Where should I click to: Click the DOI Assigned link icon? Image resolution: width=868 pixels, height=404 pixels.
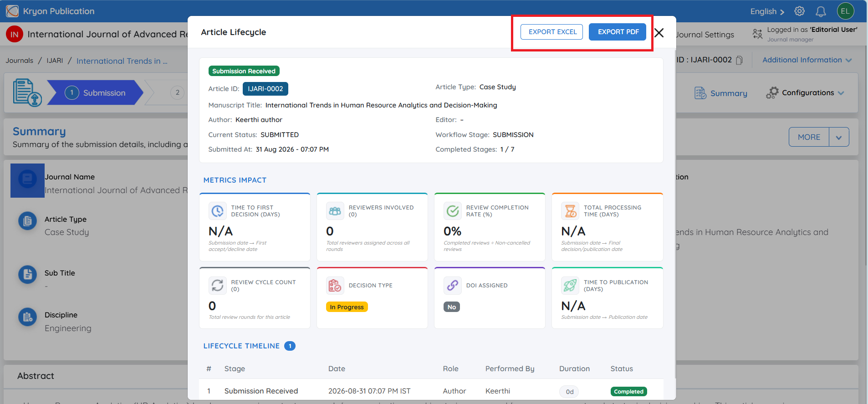(453, 286)
